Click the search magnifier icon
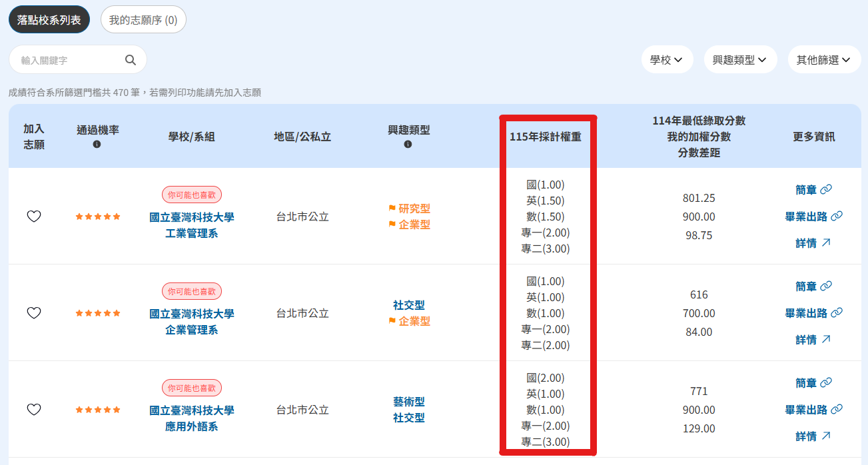This screenshot has height=465, width=868. pos(131,60)
